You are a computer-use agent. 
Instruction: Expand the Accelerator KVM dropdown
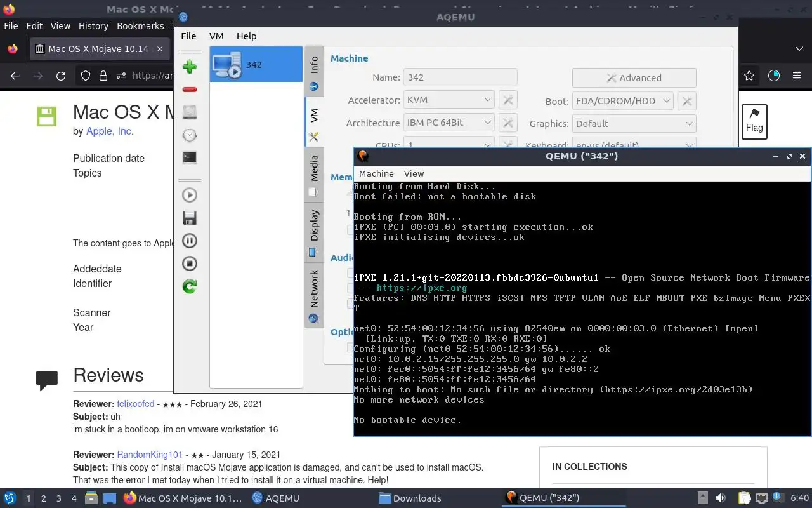(449, 100)
